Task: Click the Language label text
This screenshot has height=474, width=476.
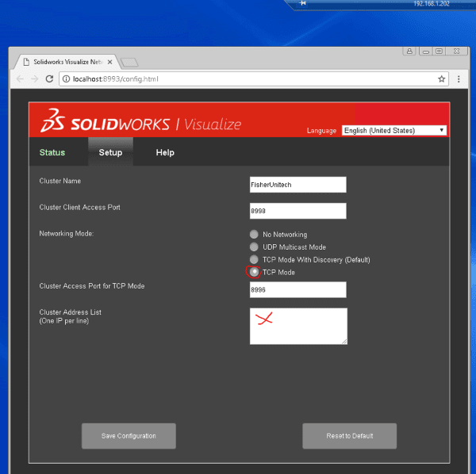Action: click(x=321, y=131)
